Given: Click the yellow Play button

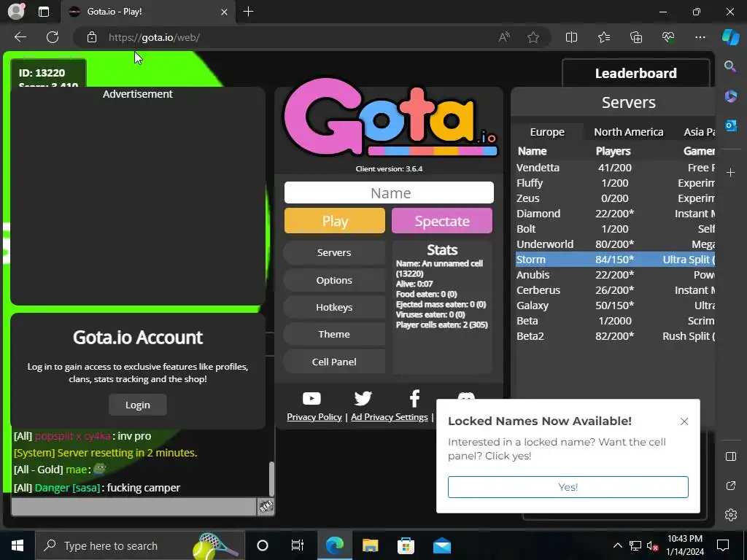Looking at the screenshot, I should coord(334,221).
